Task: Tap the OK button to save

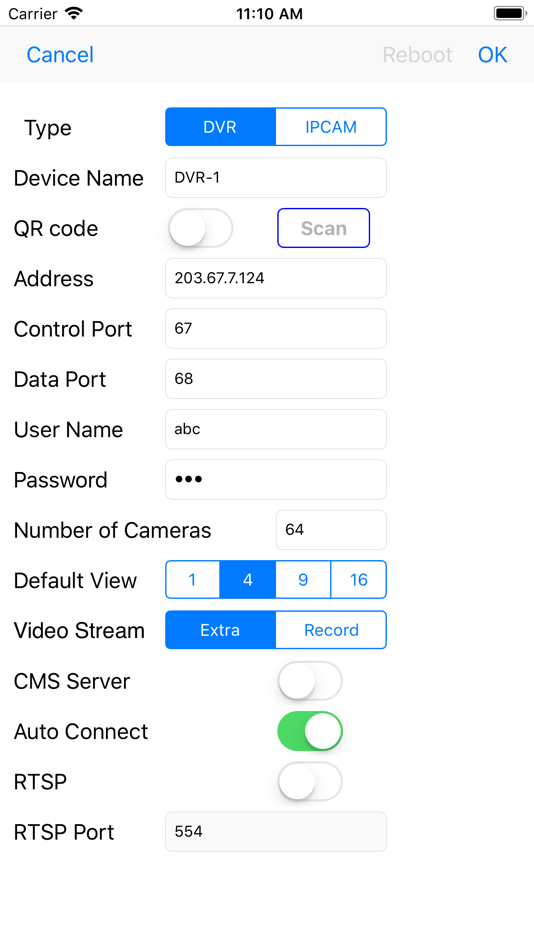Action: (x=492, y=55)
